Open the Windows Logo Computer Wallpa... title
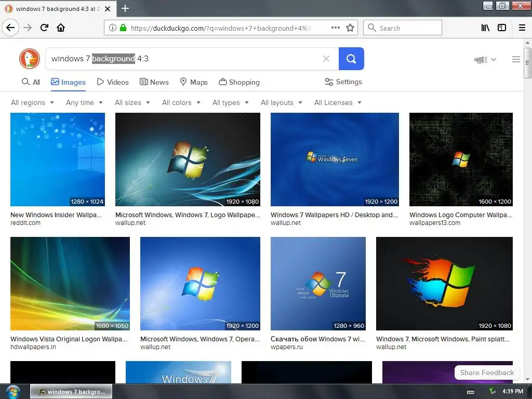 (x=461, y=215)
